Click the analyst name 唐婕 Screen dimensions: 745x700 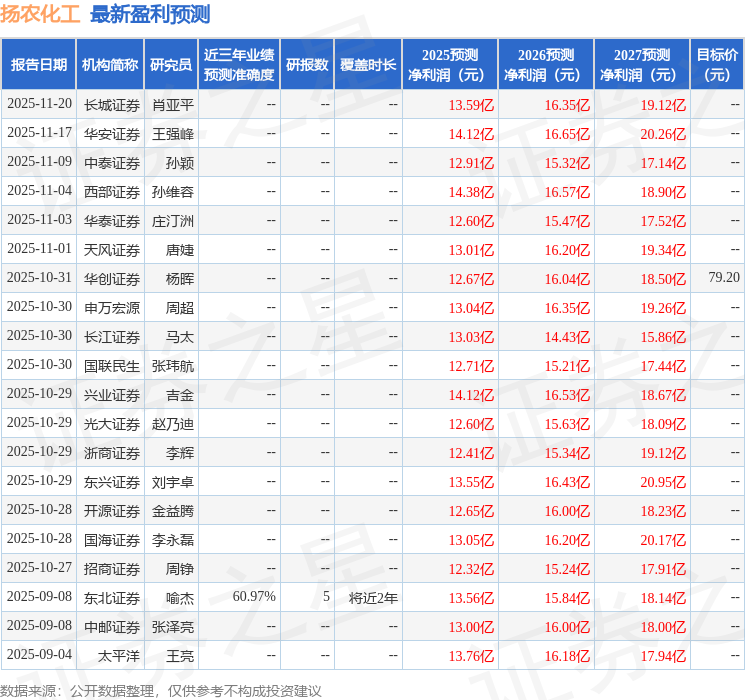pyautogui.click(x=180, y=250)
